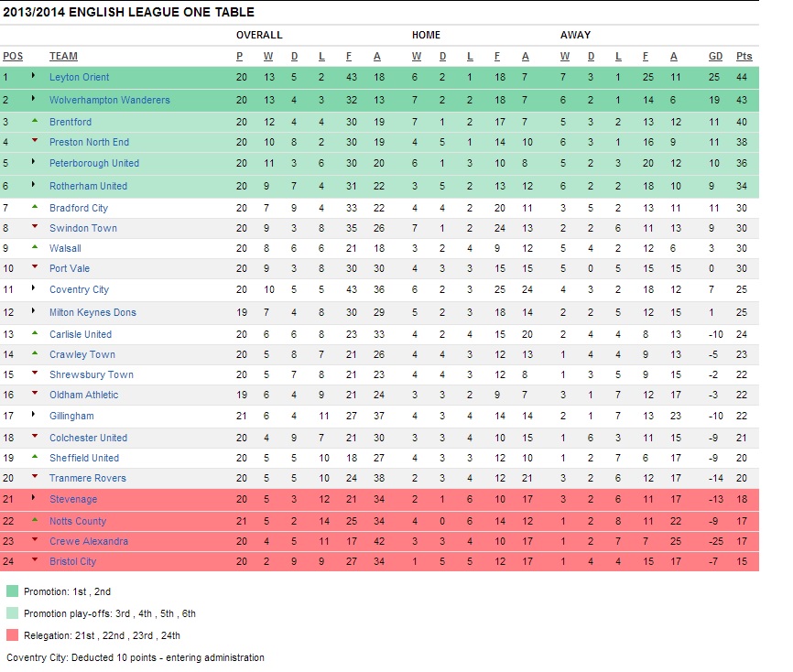The height and width of the screenshot is (672, 793).
Task: Open the Peterborough United team link
Action: [x=94, y=163]
